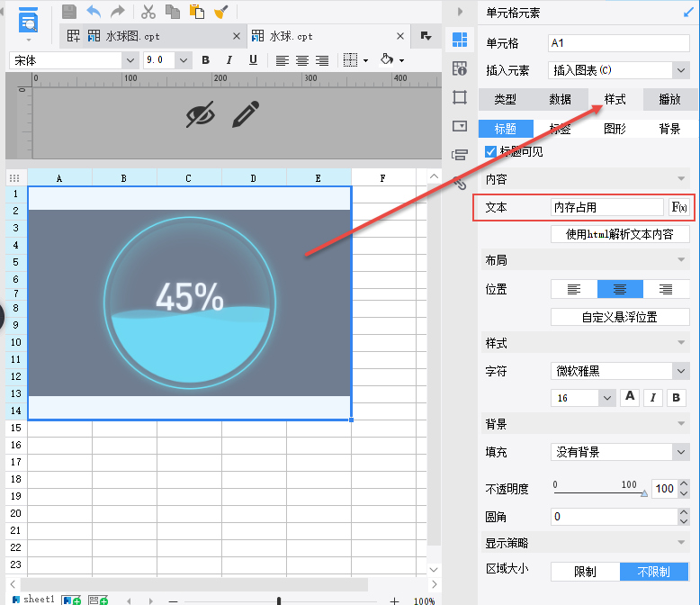This screenshot has height=605, width=700.
Task: Align cell text left
Action: click(x=283, y=60)
